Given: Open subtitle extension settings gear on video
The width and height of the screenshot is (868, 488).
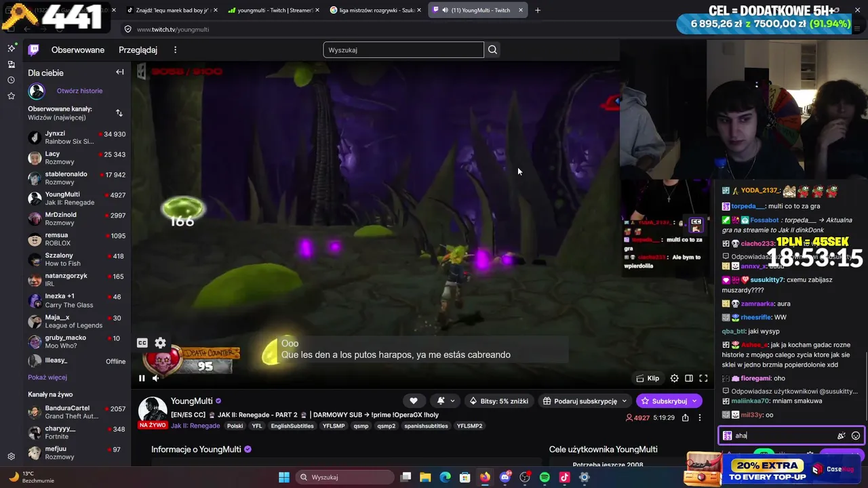Looking at the screenshot, I should (x=160, y=343).
